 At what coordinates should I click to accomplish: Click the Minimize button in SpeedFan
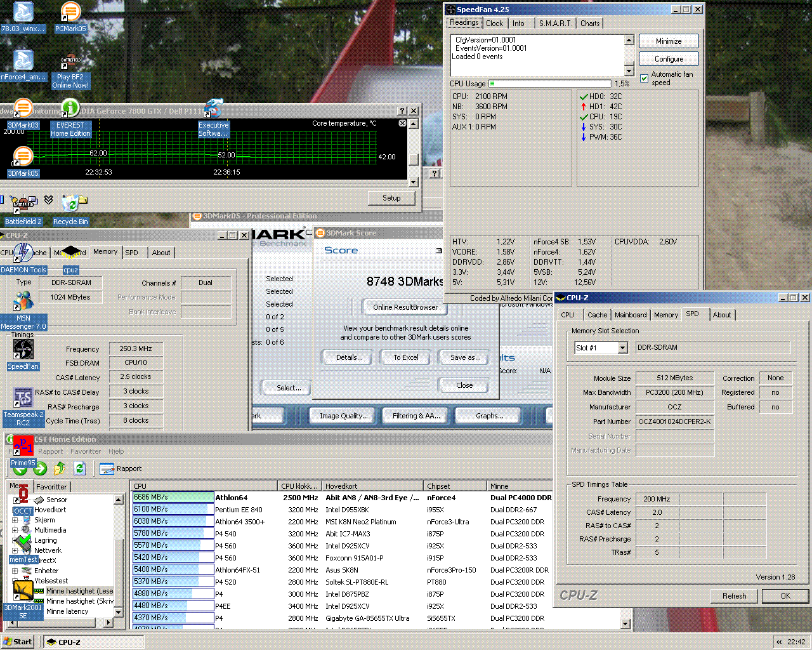point(669,41)
